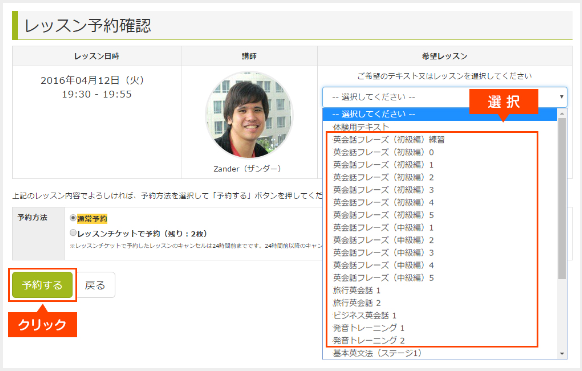Viewport: 582px width, 371px height.
Task: Select レッスンチケットで予約 radio option
Action: pos(73,233)
